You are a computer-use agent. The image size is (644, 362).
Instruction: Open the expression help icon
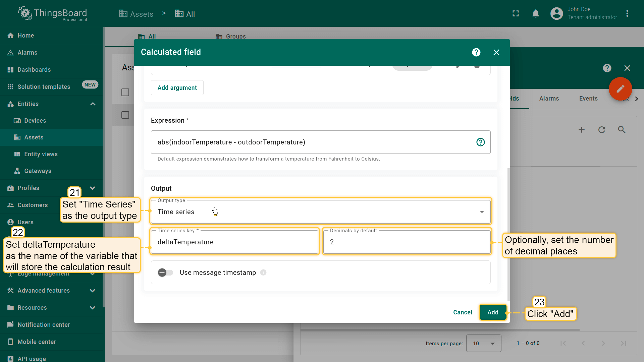tap(480, 142)
